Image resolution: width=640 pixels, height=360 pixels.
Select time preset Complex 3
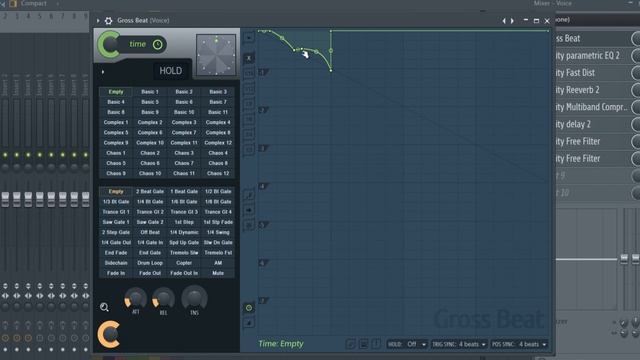coord(184,122)
